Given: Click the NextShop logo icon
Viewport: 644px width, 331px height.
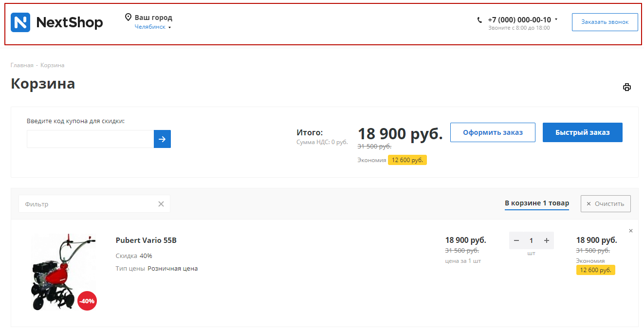Looking at the screenshot, I should coord(20,22).
